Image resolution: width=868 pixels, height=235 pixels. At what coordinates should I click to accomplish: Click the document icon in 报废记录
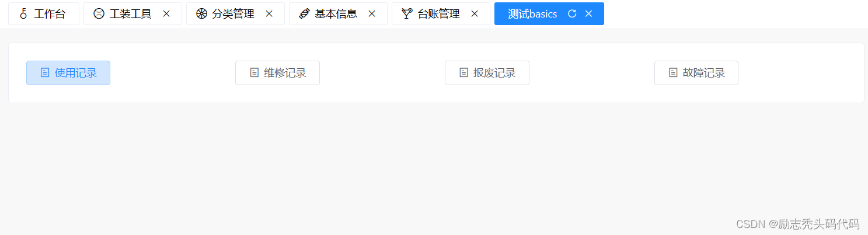463,73
